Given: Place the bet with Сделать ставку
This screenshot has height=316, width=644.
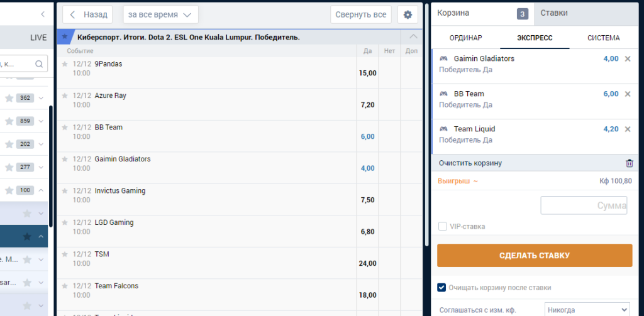Looking at the screenshot, I should pos(535,256).
